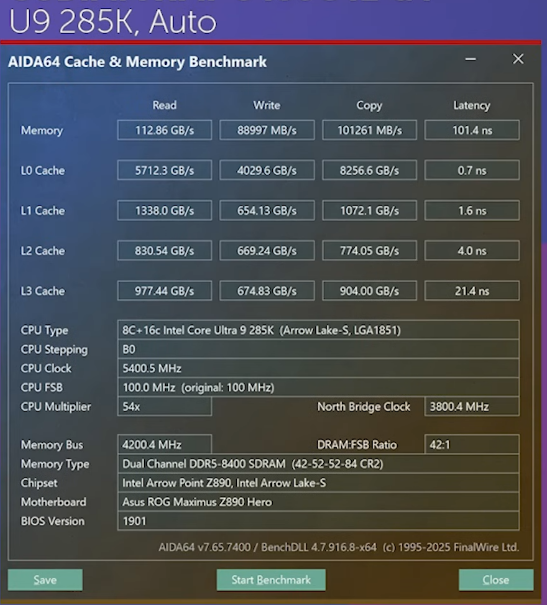Click the CPU Multiplier 54x field

(x=164, y=406)
